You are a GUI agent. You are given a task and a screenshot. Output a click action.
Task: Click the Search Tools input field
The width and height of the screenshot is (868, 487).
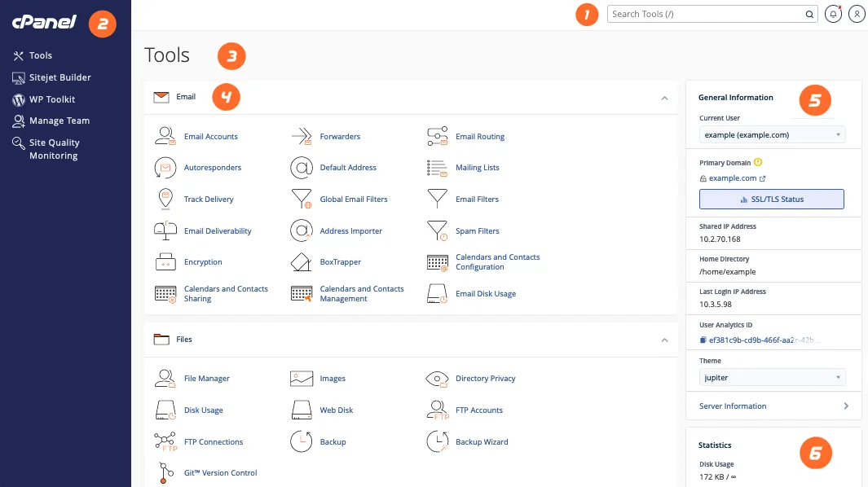706,14
